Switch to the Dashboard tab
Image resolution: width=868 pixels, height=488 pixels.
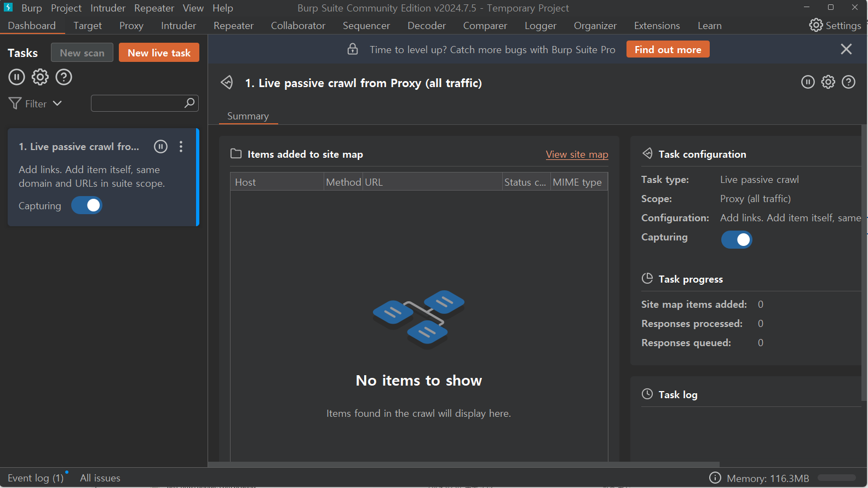(32, 26)
